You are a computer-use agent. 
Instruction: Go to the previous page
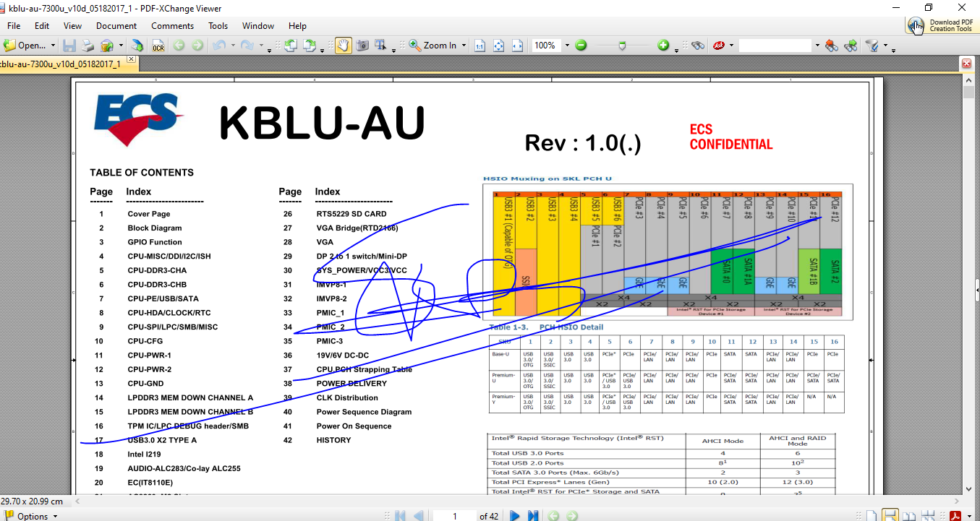click(418, 516)
